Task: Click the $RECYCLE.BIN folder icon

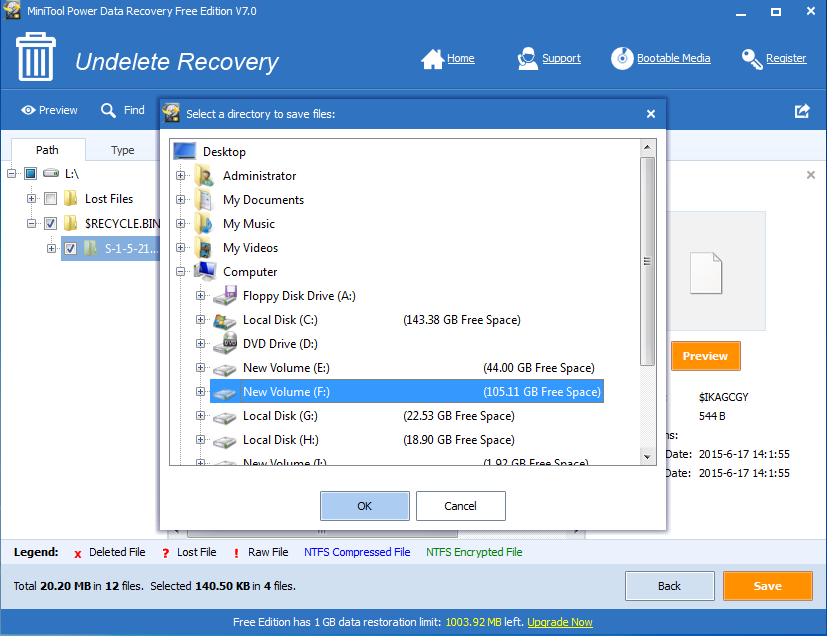Action: 70,223
